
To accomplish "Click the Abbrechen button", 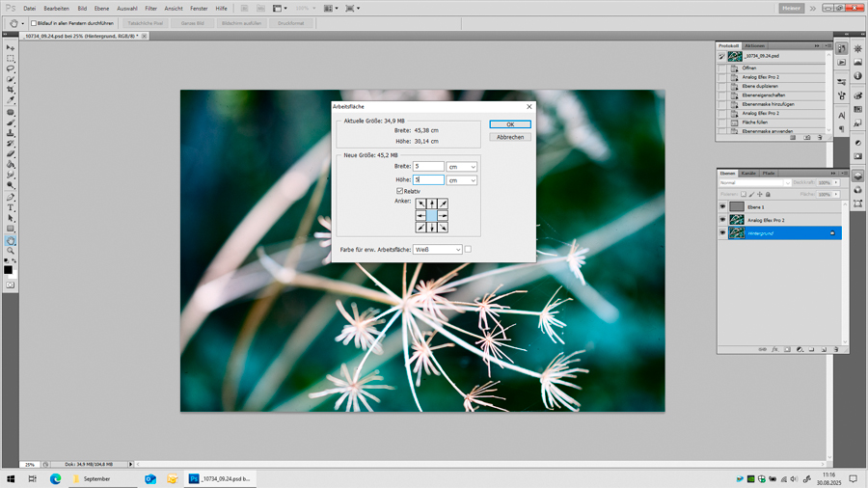I will coord(510,137).
